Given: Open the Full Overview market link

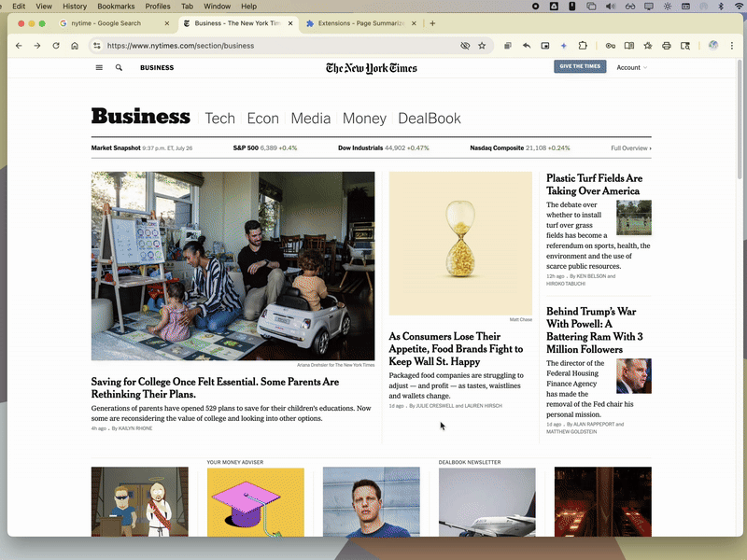Looking at the screenshot, I should (631, 148).
